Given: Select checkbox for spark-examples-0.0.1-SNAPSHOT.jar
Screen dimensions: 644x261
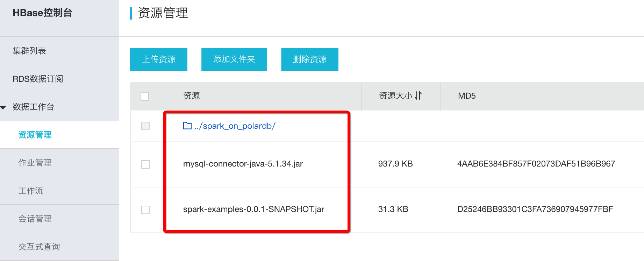Looking at the screenshot, I should tap(145, 210).
